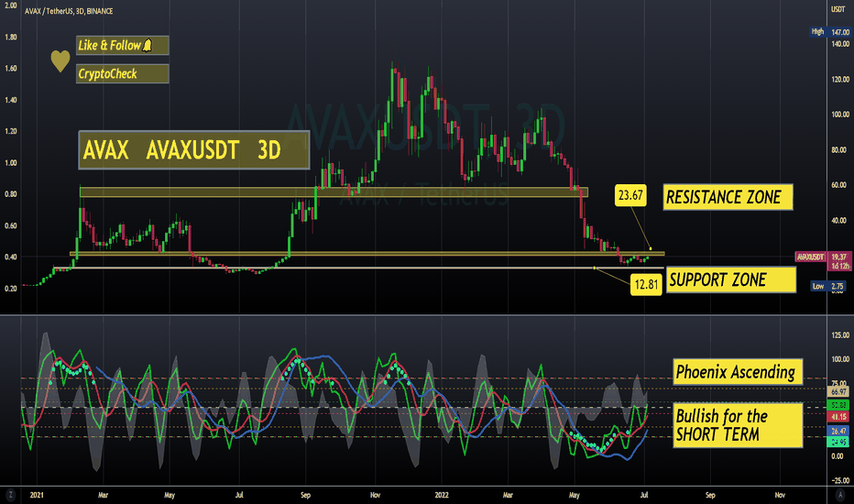Select the 'Bullish for the SHORT TERM' note

[x=738, y=425]
